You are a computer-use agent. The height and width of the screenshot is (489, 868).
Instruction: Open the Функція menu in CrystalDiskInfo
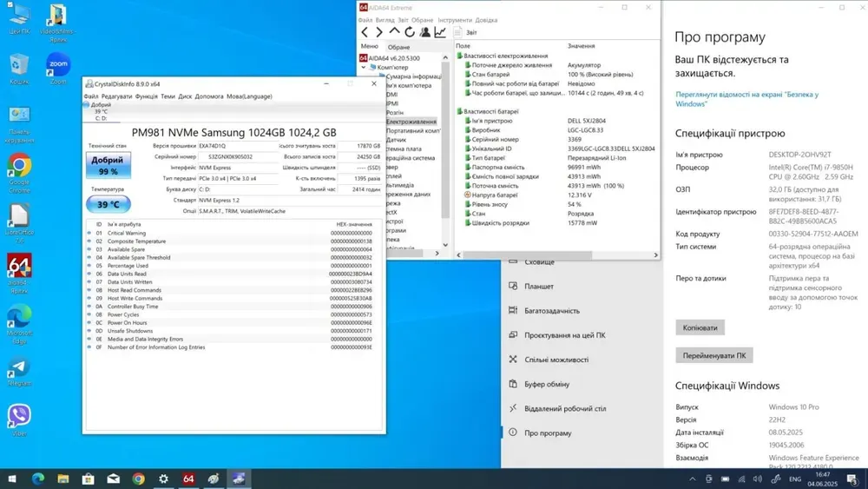click(146, 96)
